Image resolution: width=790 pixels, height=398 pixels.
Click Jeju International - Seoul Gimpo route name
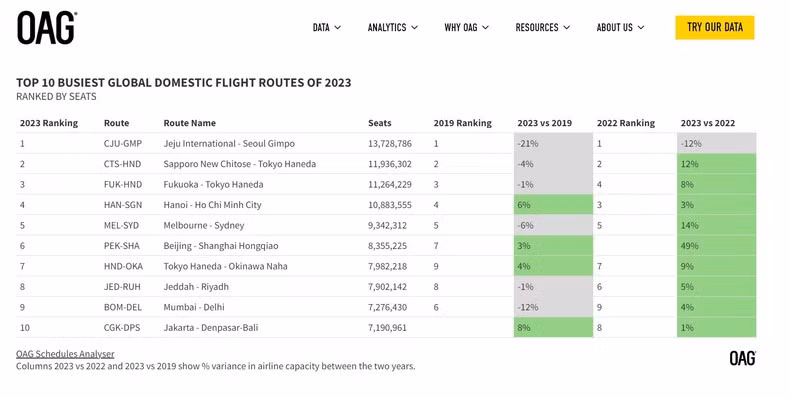tap(229, 144)
